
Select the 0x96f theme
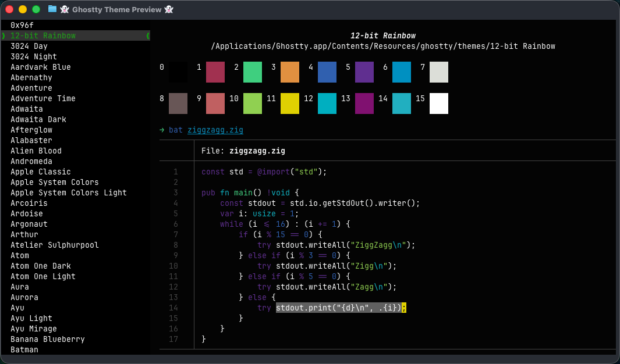click(x=22, y=25)
